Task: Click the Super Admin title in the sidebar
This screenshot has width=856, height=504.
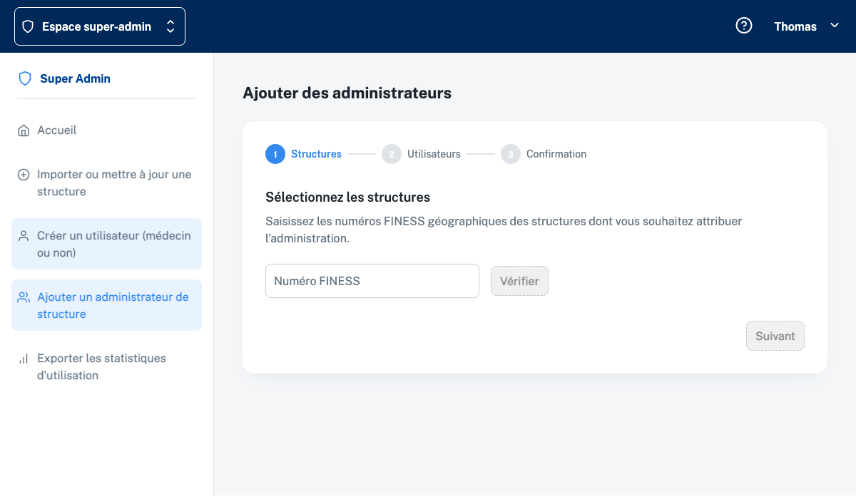Action: tap(75, 78)
